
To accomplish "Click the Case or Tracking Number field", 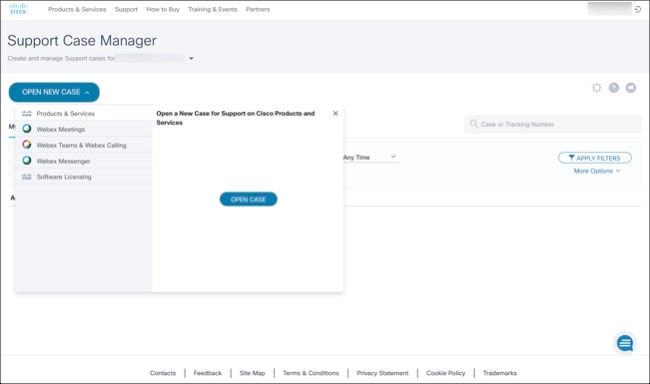I will point(552,124).
